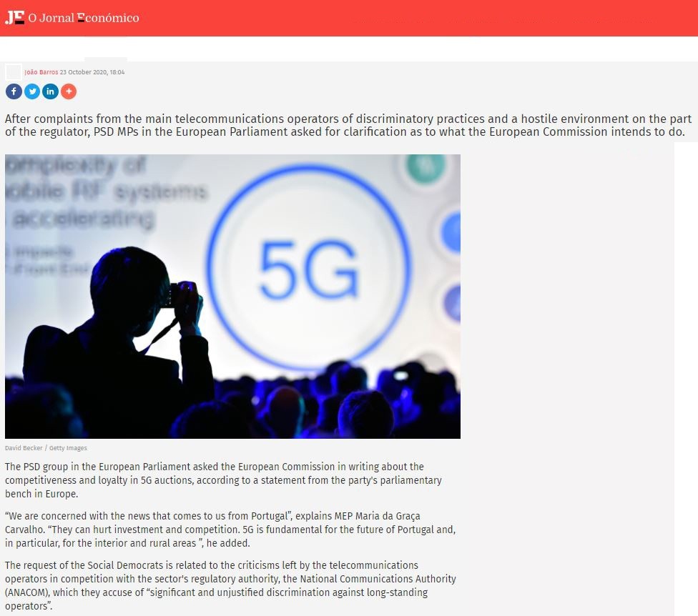Click the paragraph mentioning ANACOM
This screenshot has width=698, height=616.
coord(230,586)
